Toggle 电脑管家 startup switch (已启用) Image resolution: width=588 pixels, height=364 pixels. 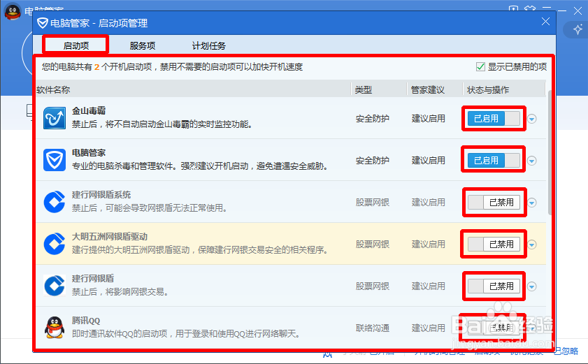[494, 161]
